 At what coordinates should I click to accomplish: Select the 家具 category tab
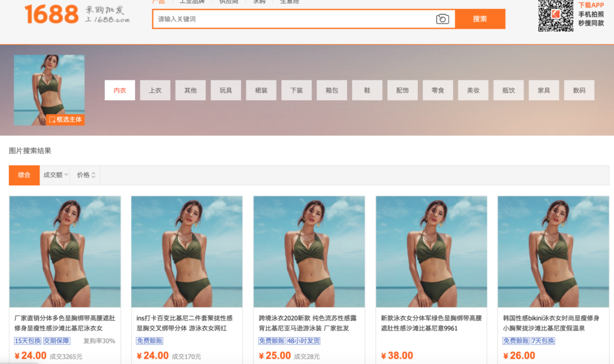point(544,90)
